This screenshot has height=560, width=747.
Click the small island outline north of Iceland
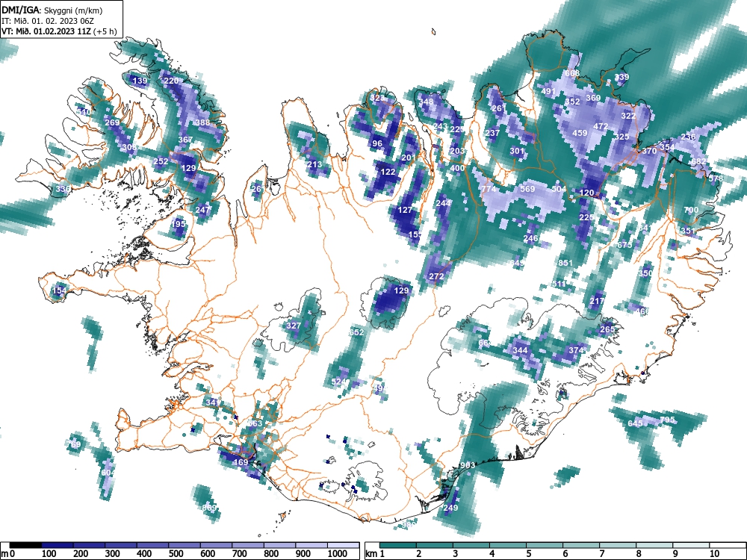point(433,32)
